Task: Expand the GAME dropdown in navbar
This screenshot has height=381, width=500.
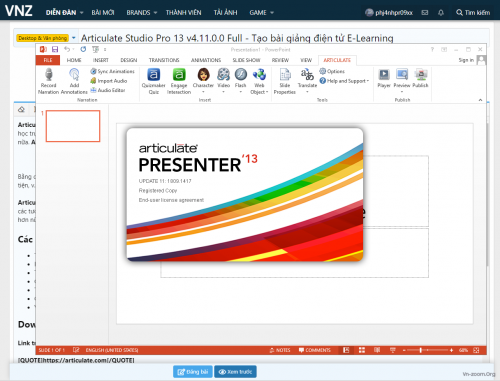Action: coord(261,13)
